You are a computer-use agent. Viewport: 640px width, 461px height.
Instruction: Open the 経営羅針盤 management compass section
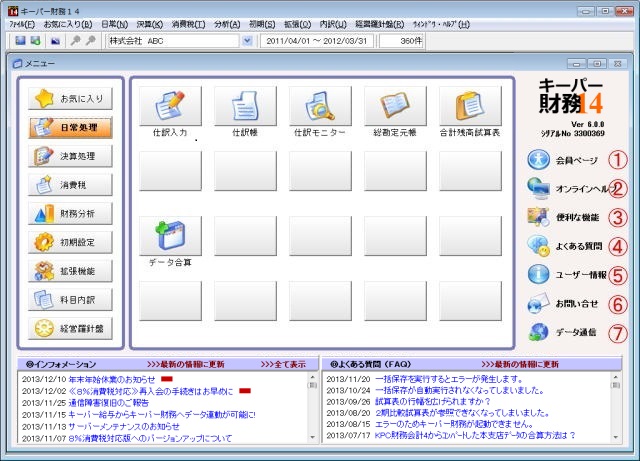(x=70, y=329)
